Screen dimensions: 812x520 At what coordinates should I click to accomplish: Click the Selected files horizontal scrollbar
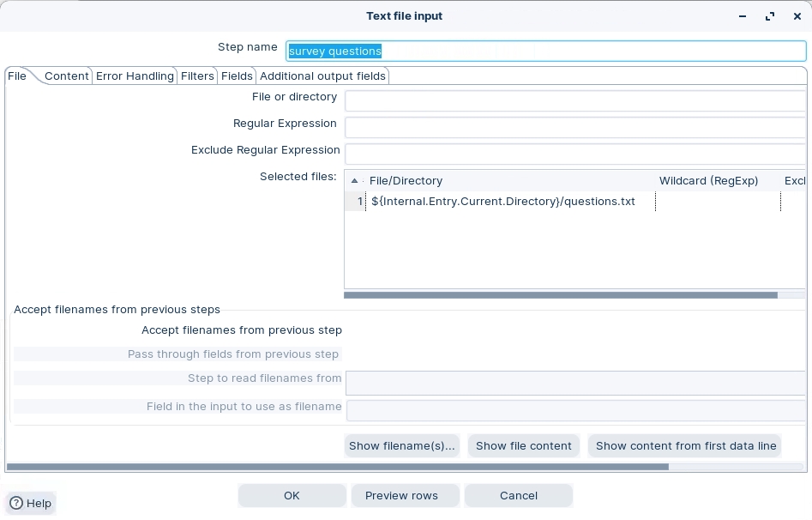coord(560,295)
